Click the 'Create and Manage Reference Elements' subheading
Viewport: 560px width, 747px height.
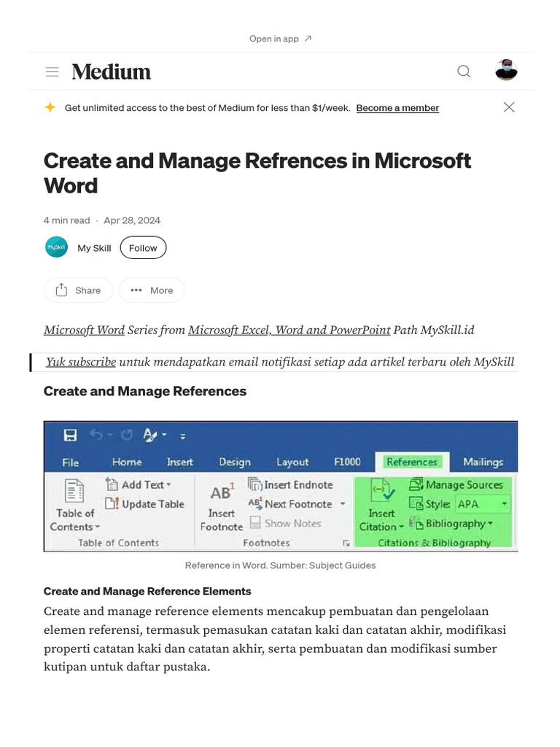pyautogui.click(x=147, y=591)
